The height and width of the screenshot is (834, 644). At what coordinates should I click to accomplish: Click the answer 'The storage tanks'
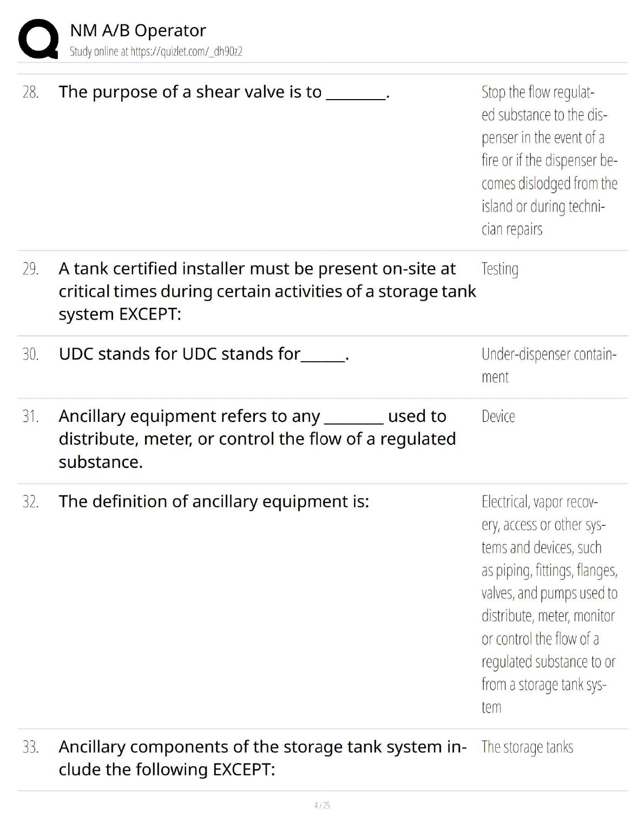click(x=527, y=747)
